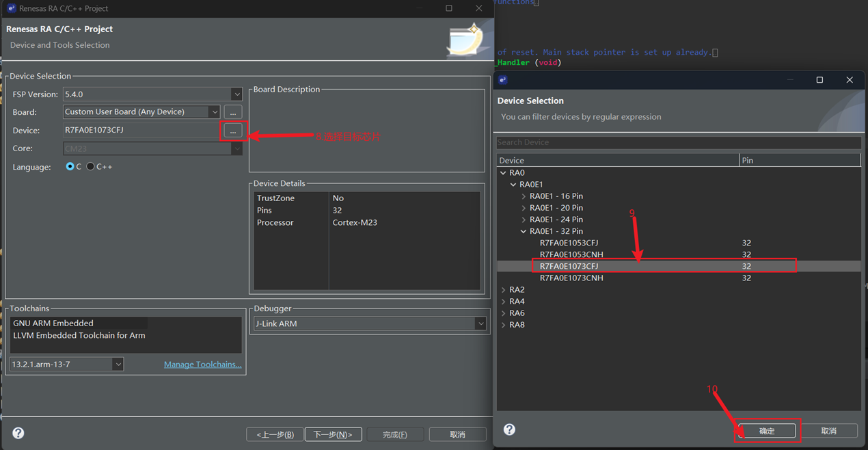The image size is (868, 450).
Task: Expand the RA0E1 - 16 Pin node
Action: [524, 196]
